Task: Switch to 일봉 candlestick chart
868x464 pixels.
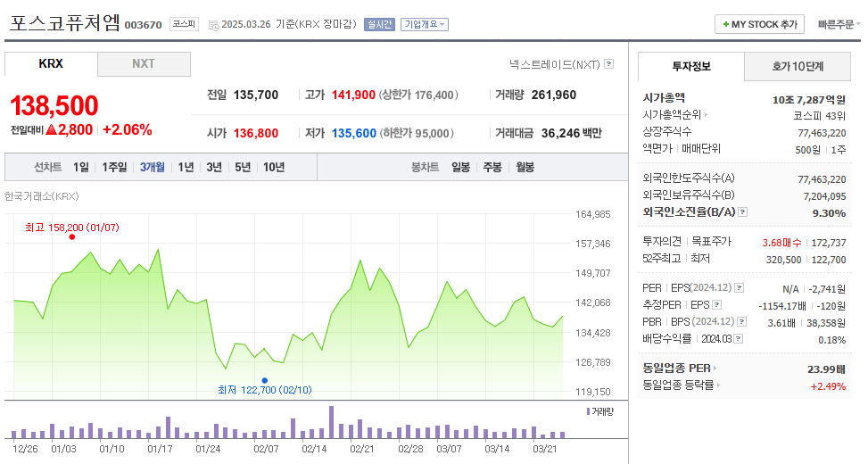Action: (460, 167)
